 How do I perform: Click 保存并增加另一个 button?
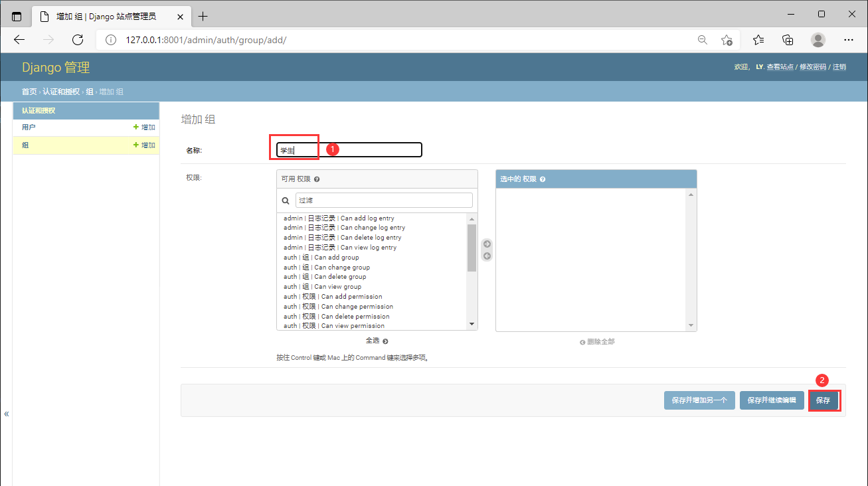pyautogui.click(x=699, y=400)
